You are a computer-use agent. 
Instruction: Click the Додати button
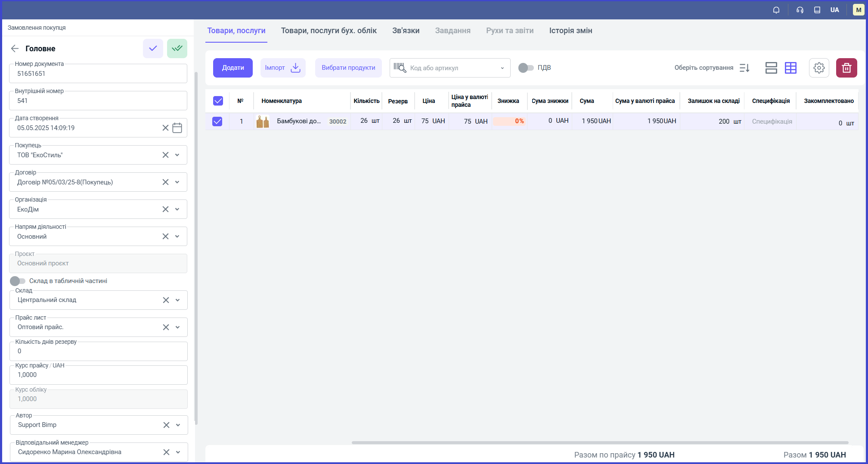pyautogui.click(x=233, y=68)
